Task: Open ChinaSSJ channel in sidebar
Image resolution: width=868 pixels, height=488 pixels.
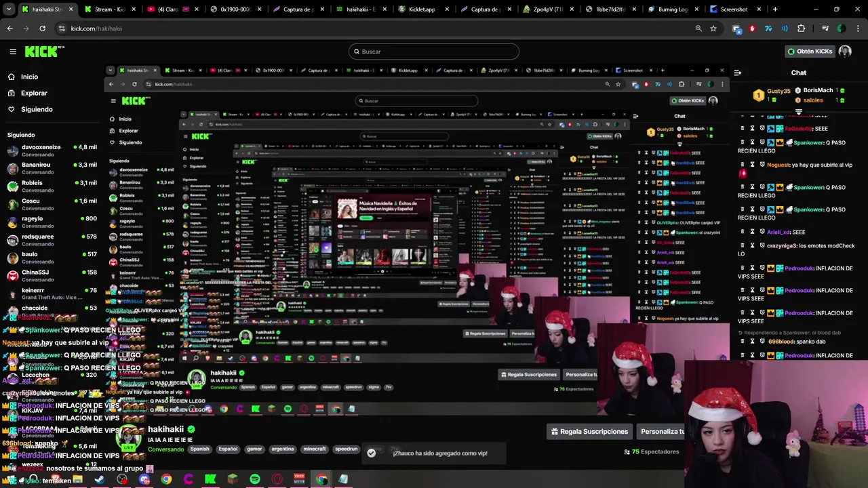Action: 52,276
